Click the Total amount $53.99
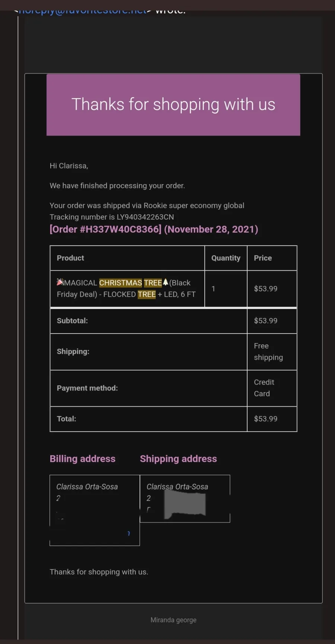 pyautogui.click(x=266, y=419)
